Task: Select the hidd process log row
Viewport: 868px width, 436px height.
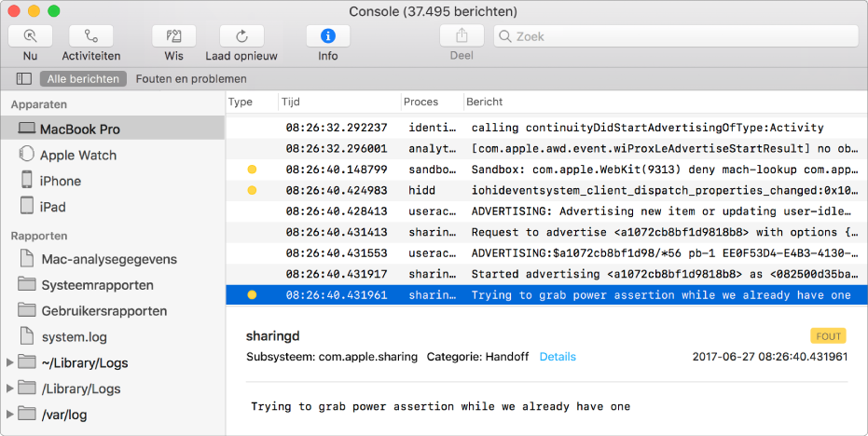Action: [x=547, y=190]
